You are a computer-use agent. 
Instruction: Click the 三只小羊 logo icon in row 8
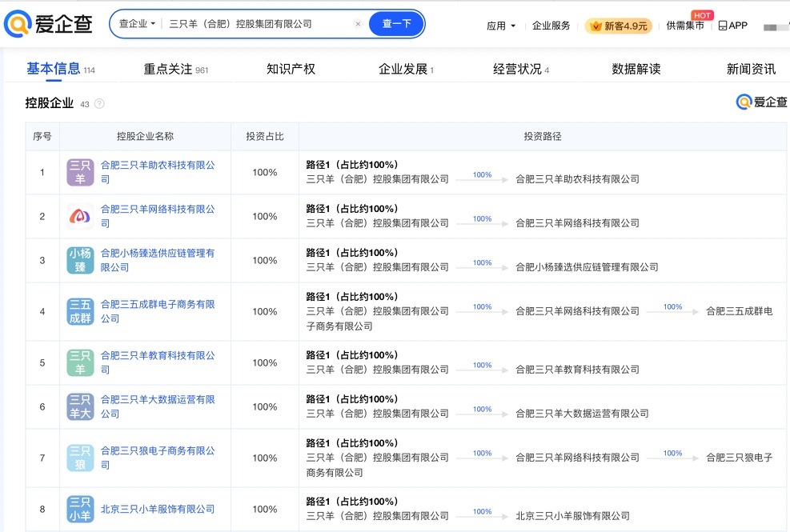[80, 510]
